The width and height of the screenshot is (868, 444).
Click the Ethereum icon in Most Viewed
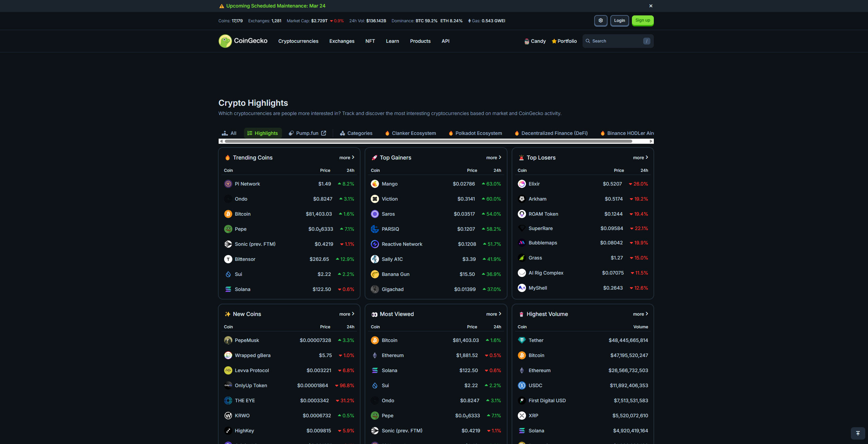(x=375, y=355)
